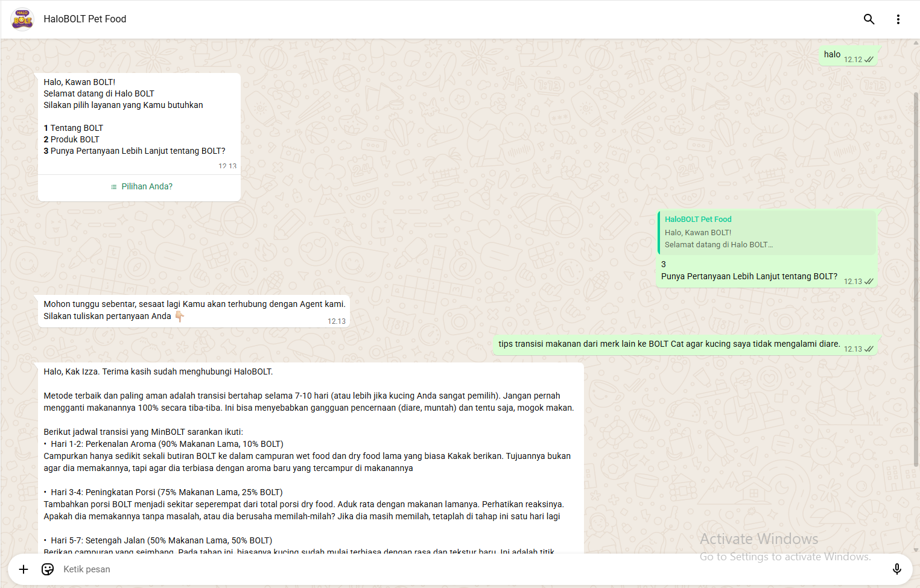Click the "Hari 1-2: Perkenalan Aroma" line

(163, 444)
